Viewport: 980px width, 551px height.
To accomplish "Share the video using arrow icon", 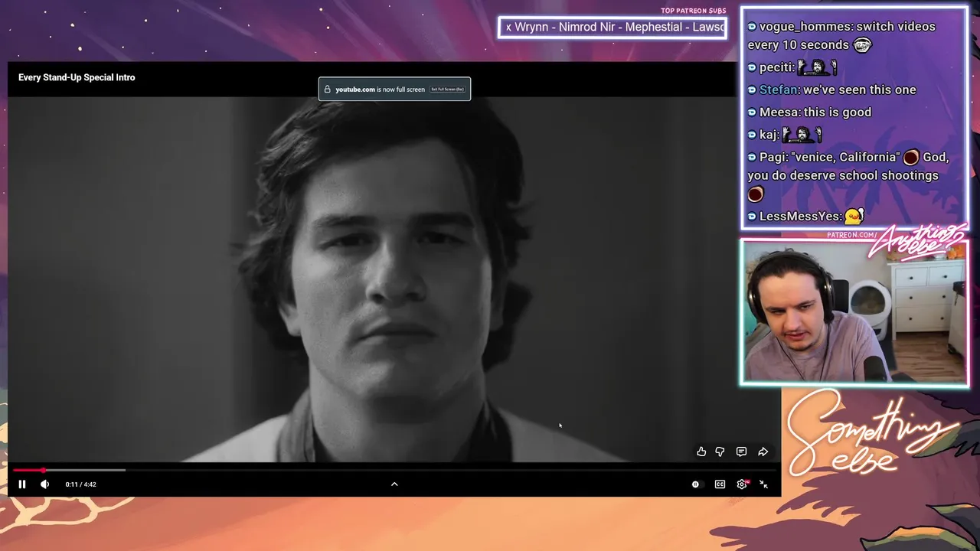I will 763,452.
